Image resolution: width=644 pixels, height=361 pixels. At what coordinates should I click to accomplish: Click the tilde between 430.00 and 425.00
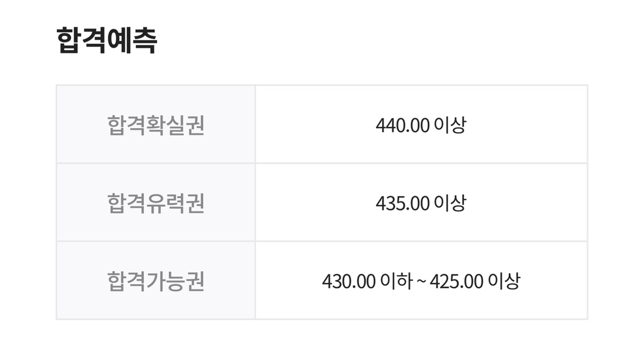[x=420, y=281]
